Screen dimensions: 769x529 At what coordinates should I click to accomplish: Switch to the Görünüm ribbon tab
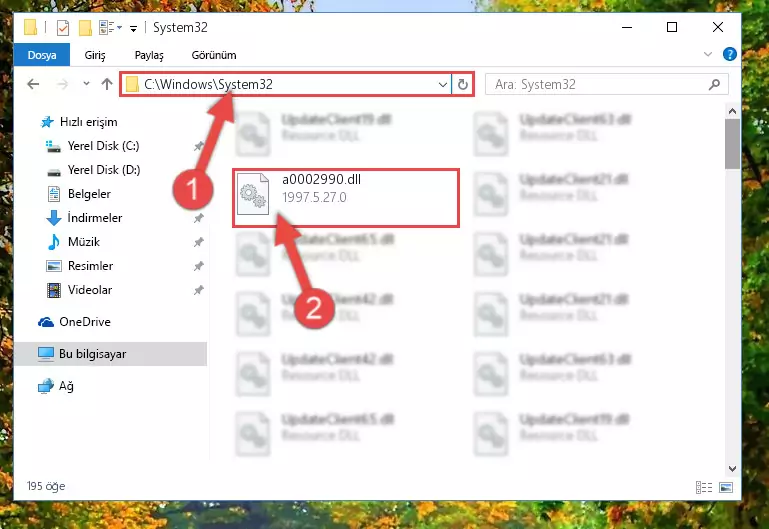(x=214, y=55)
